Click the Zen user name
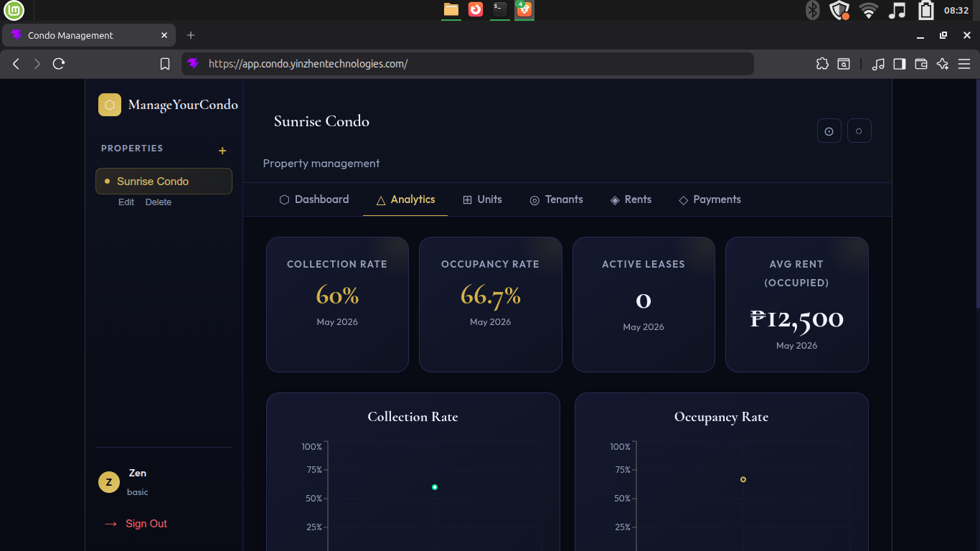The width and height of the screenshot is (980, 551). tap(138, 473)
